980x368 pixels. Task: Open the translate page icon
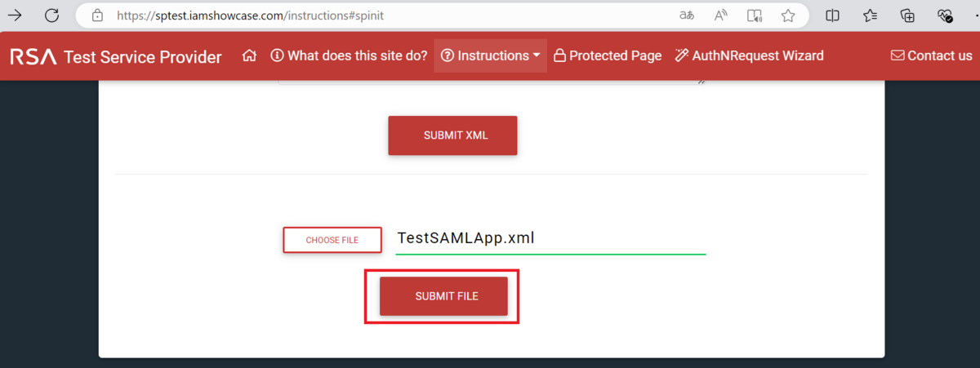687,15
